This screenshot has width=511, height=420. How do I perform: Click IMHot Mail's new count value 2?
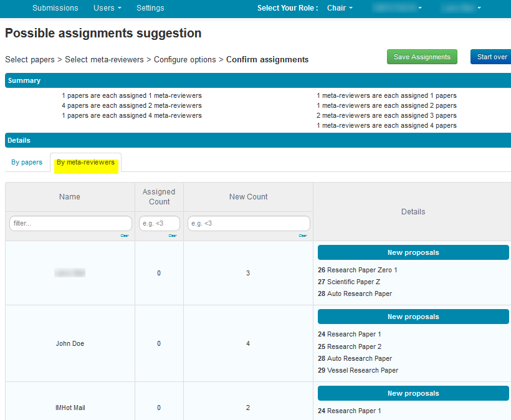click(248, 408)
